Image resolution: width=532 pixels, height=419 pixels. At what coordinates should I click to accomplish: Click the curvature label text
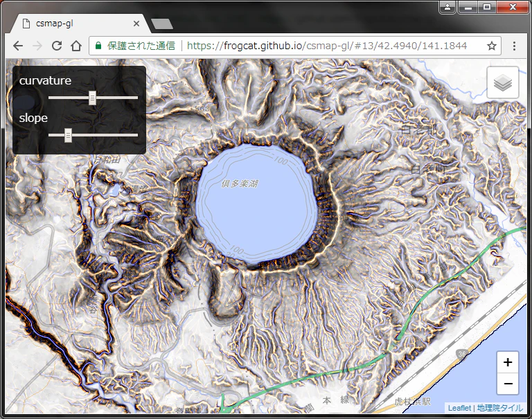pos(45,81)
